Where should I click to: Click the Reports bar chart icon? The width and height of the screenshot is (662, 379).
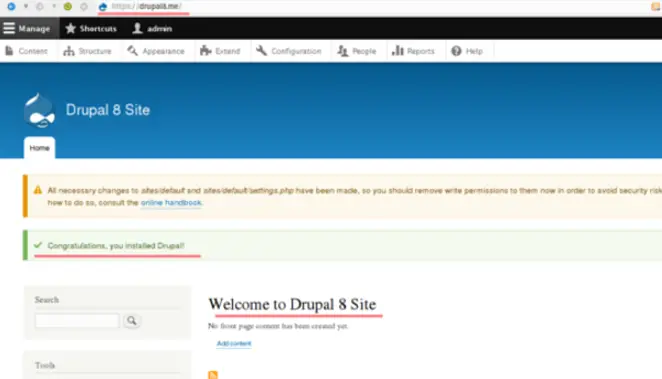[x=398, y=51]
